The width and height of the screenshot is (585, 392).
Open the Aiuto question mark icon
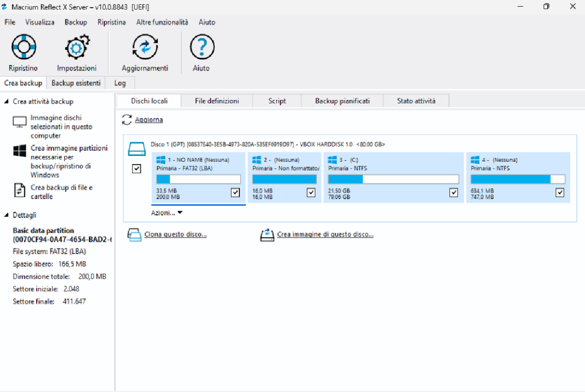pos(202,47)
